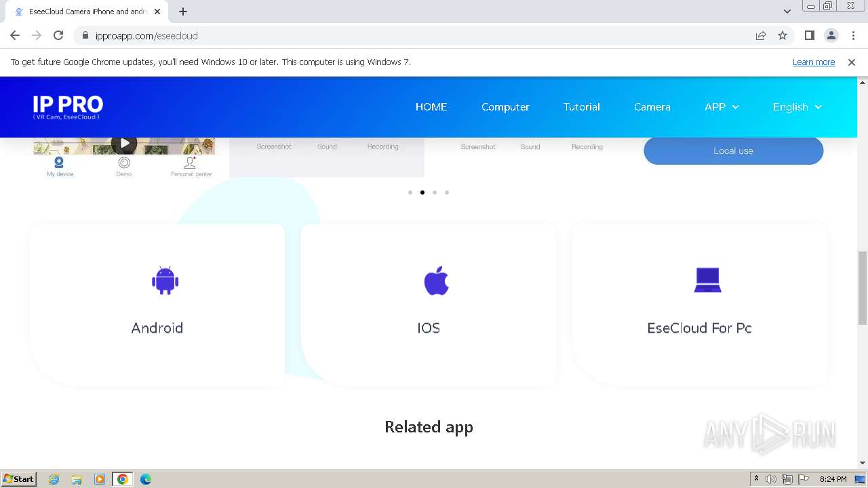Select the first carousel dot
Image resolution: width=868 pixels, height=488 pixels.
[410, 192]
